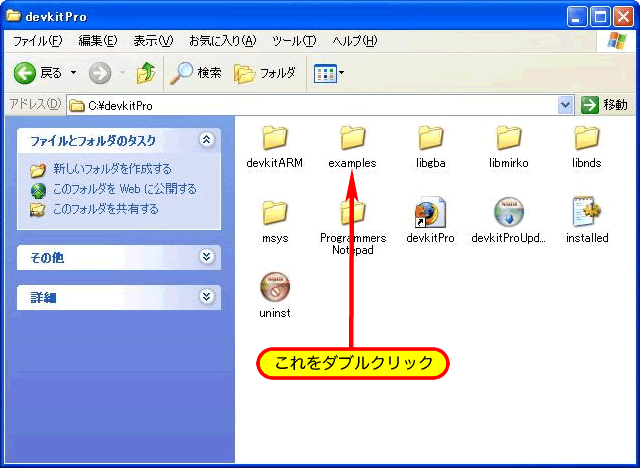Select the devkitProUpd... updater icon
This screenshot has width=640, height=468.
point(509,212)
